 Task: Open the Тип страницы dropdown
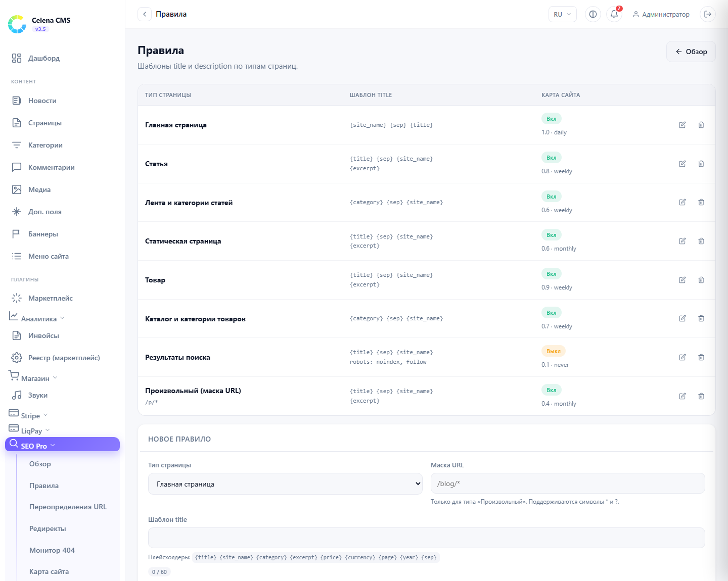click(x=285, y=483)
